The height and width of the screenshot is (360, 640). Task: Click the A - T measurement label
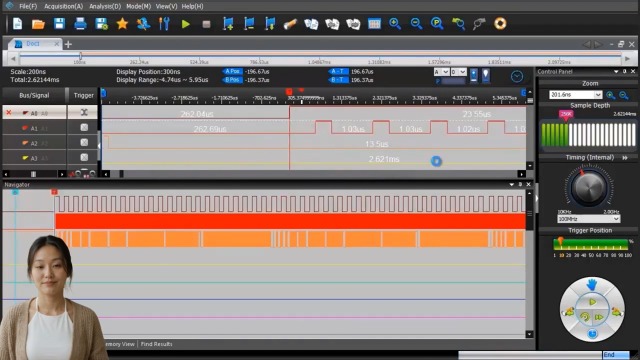click(338, 71)
